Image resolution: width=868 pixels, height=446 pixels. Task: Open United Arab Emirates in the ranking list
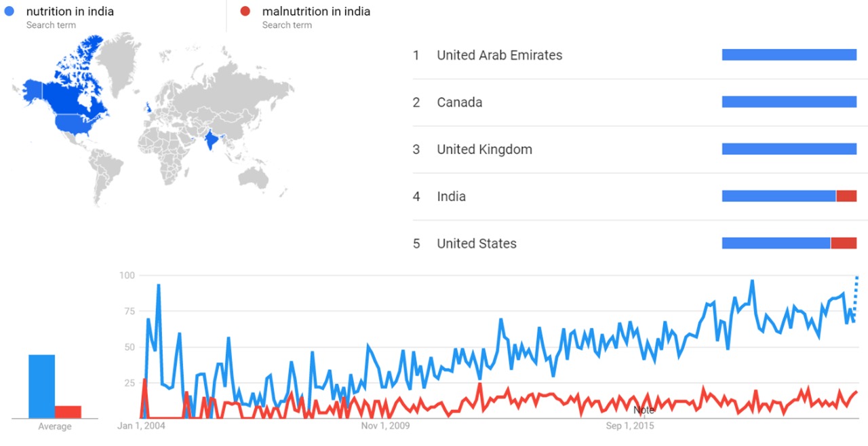coord(499,55)
